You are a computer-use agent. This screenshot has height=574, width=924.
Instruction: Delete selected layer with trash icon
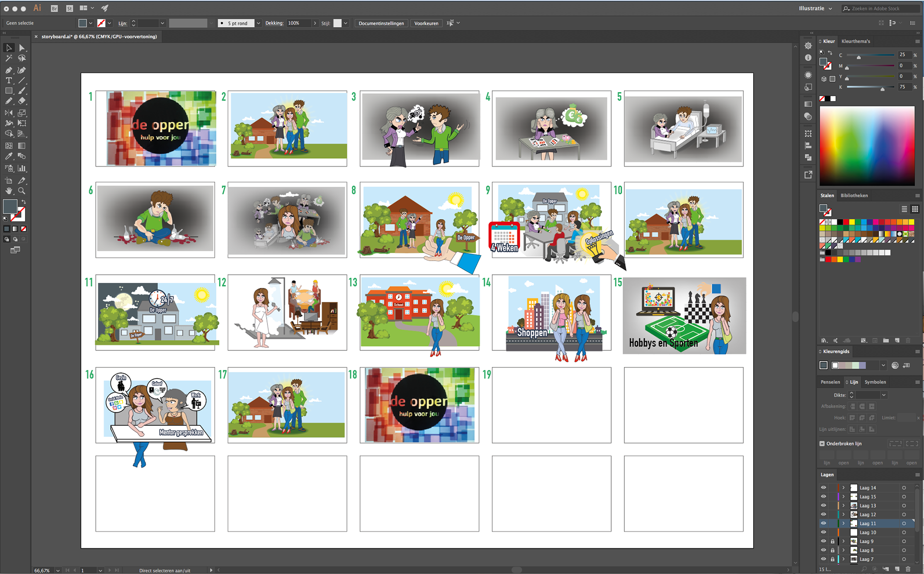[908, 569]
